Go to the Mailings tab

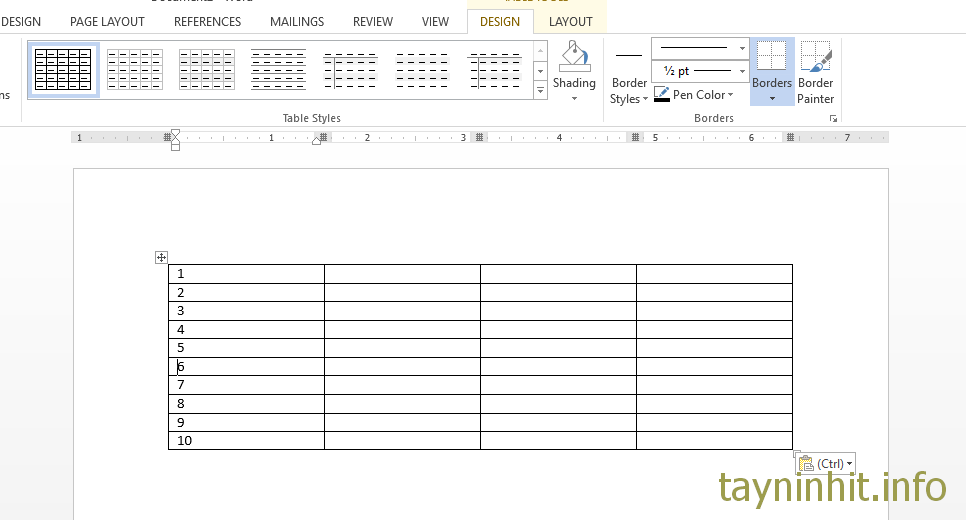pos(297,21)
